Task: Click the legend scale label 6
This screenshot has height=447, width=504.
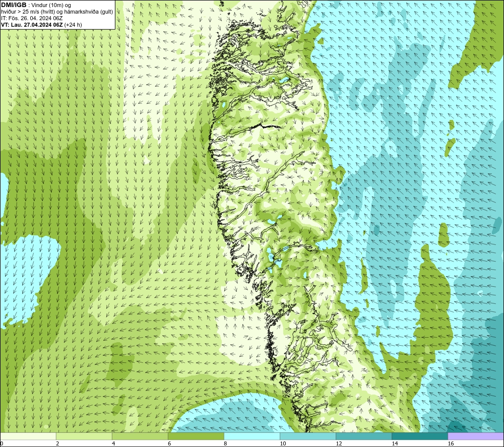Action: coord(169,443)
